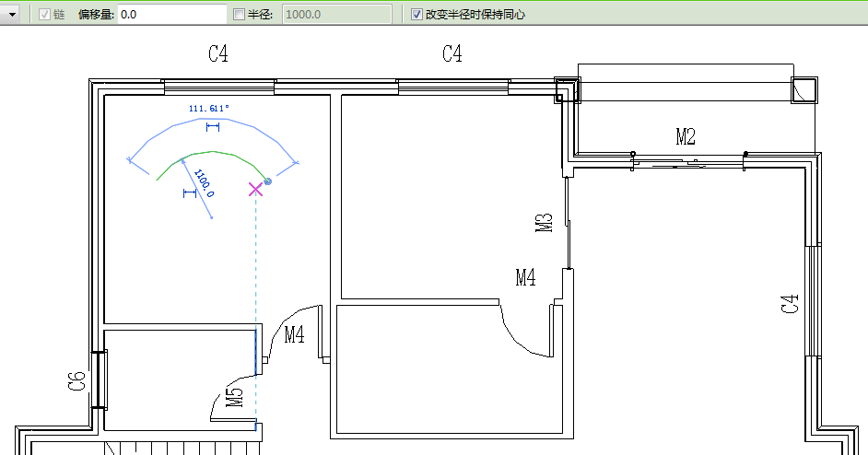This screenshot has width=868, height=455.
Task: Click the 1100.0 radius dimension text
Action: pyautogui.click(x=204, y=183)
